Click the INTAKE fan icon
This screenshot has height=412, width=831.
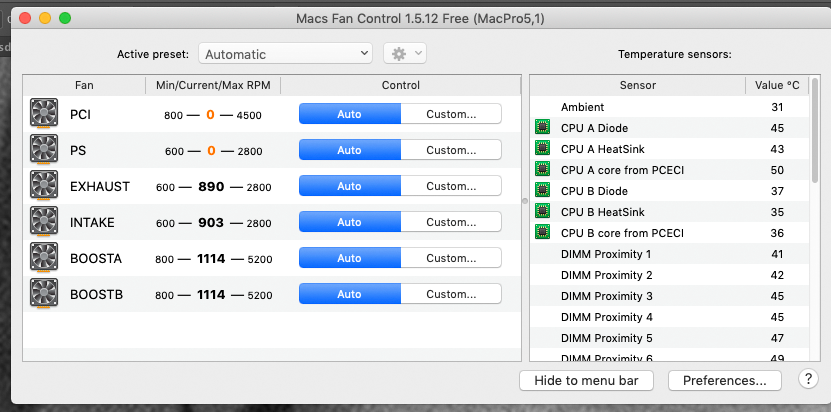click(x=44, y=222)
